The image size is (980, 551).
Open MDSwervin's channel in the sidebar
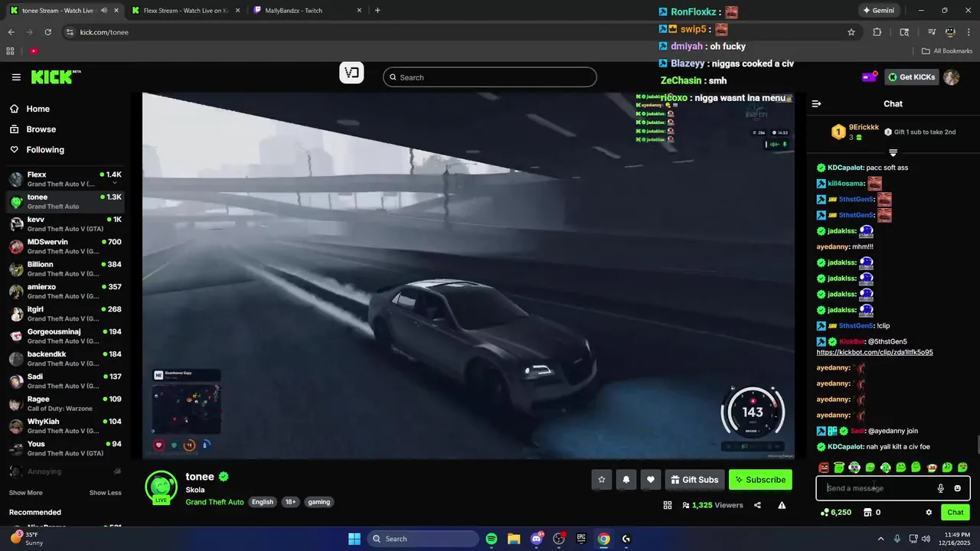click(x=64, y=246)
